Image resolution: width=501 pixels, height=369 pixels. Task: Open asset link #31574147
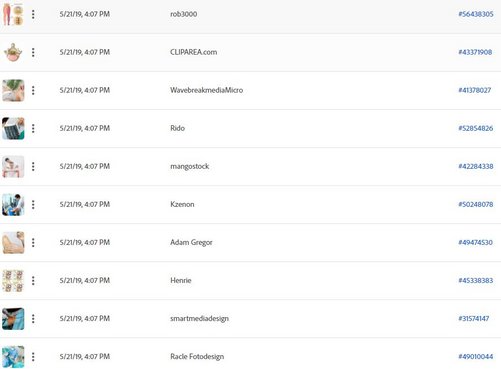pos(474,319)
